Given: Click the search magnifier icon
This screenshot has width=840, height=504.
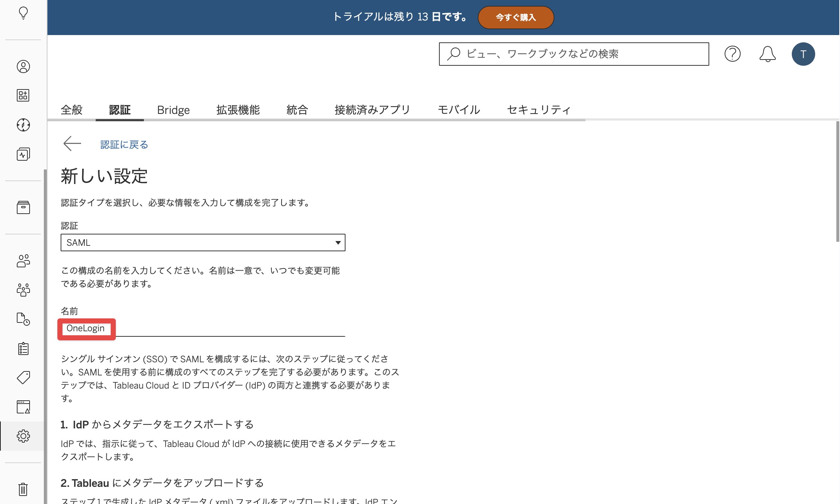Looking at the screenshot, I should pos(454,54).
